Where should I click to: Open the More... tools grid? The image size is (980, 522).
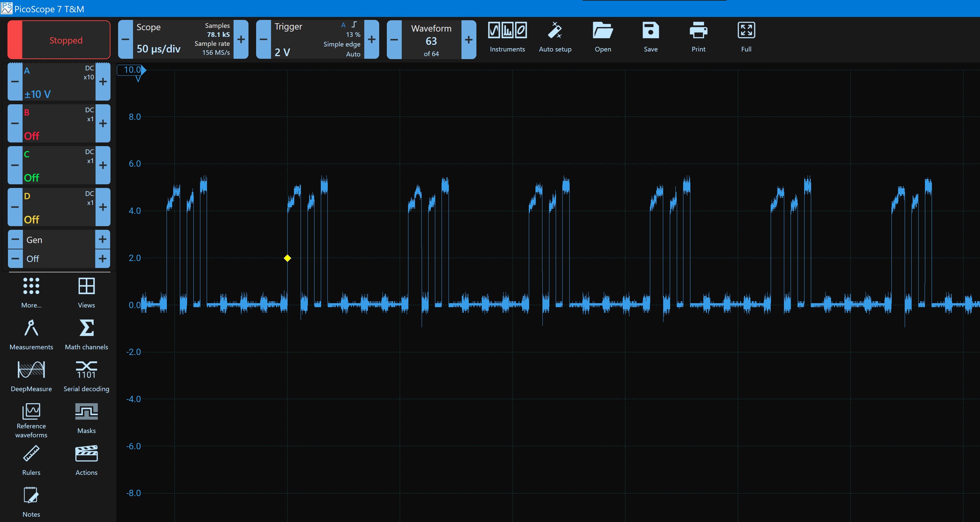coord(31,293)
